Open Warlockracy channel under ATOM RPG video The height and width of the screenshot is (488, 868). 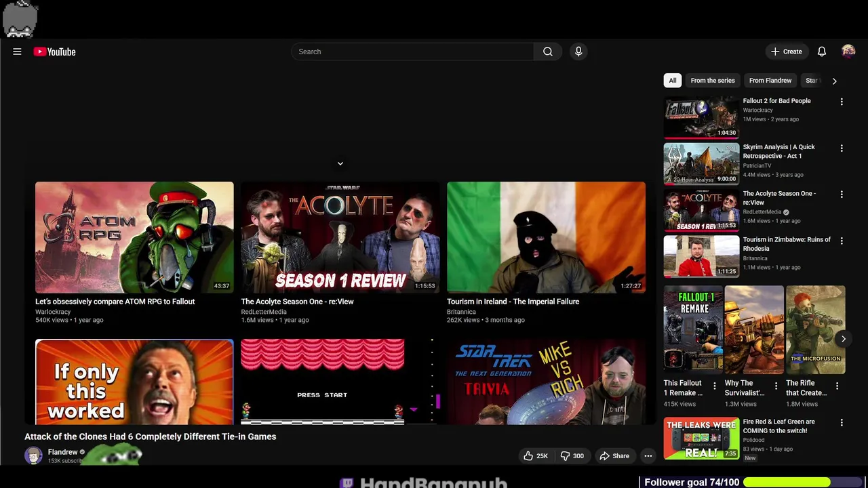click(53, 312)
